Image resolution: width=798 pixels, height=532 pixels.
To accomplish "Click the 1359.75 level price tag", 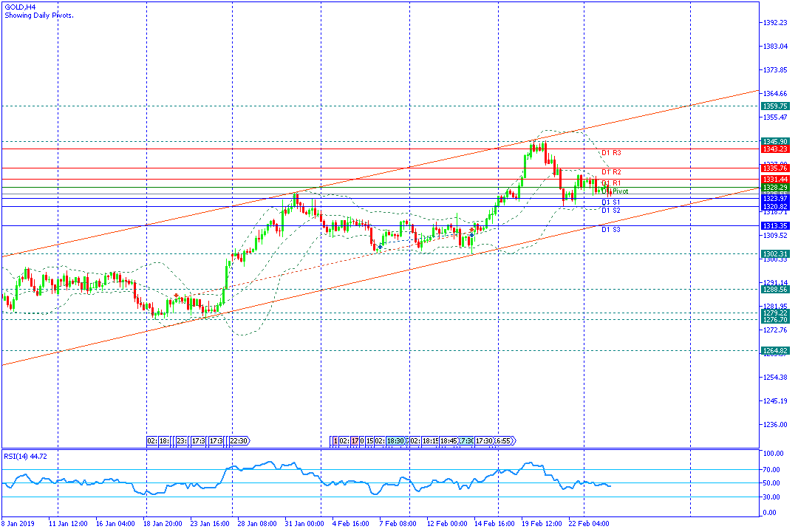I will pyautogui.click(x=775, y=106).
